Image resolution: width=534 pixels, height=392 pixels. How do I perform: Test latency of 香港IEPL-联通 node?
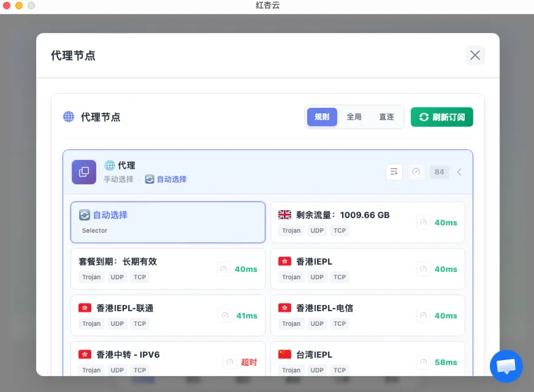tap(225, 315)
